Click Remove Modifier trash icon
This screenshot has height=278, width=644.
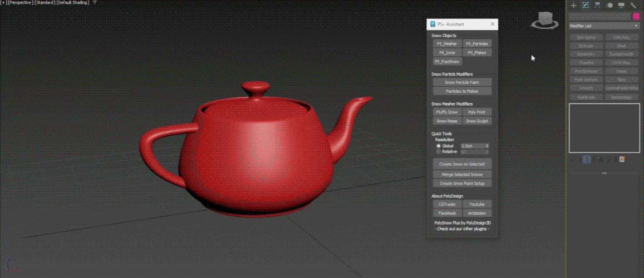609,160
